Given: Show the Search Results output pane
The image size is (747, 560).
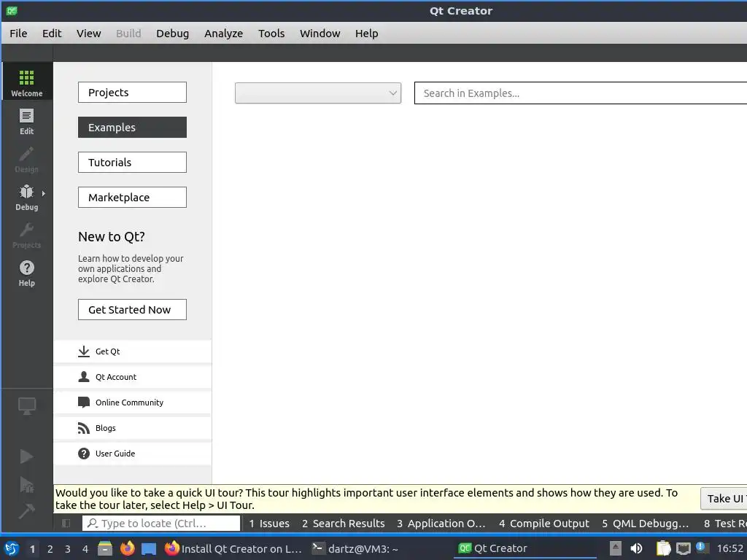Looking at the screenshot, I should [343, 524].
